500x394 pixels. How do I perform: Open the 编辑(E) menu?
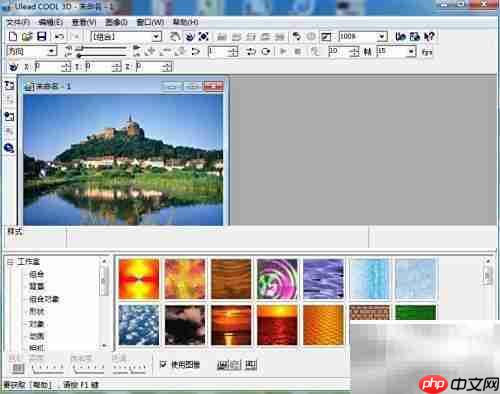pyautogui.click(x=51, y=22)
